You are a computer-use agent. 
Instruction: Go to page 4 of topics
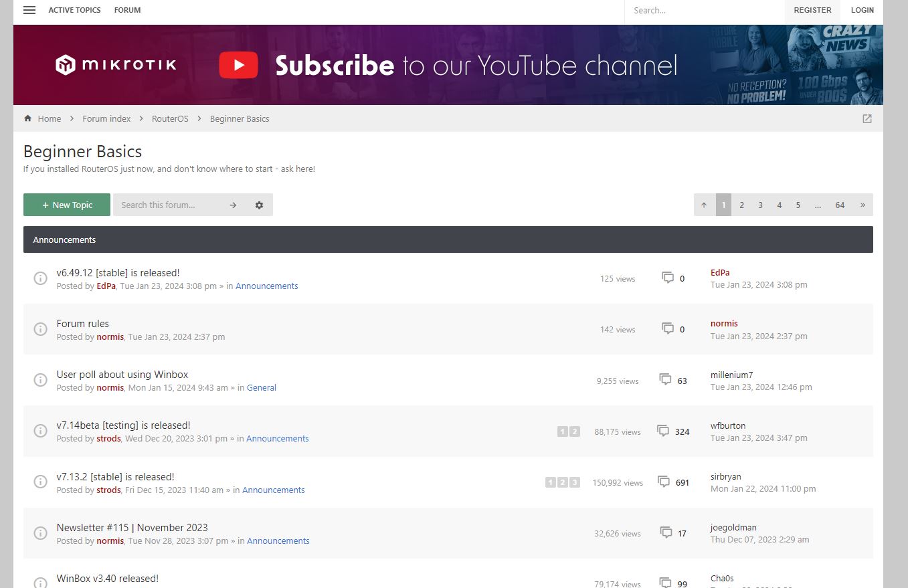point(779,205)
